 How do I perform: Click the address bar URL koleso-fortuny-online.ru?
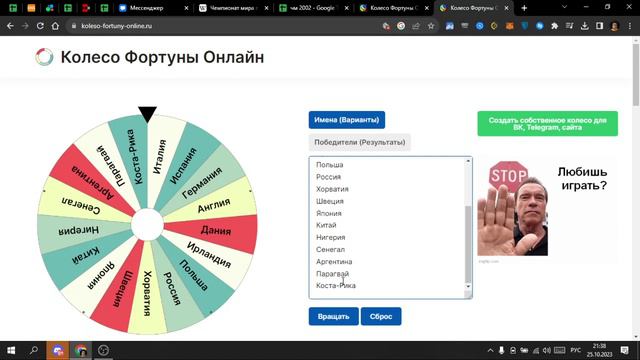coord(116,26)
